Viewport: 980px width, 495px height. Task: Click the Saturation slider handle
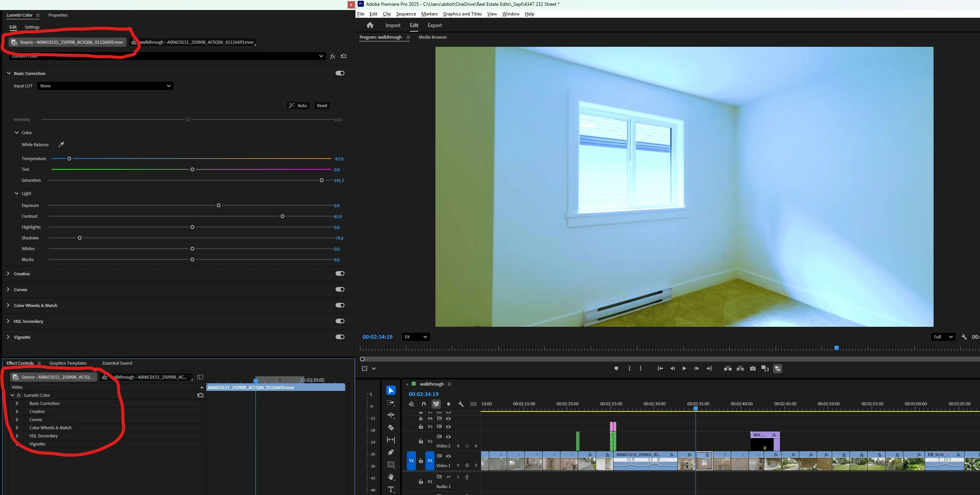click(x=321, y=180)
